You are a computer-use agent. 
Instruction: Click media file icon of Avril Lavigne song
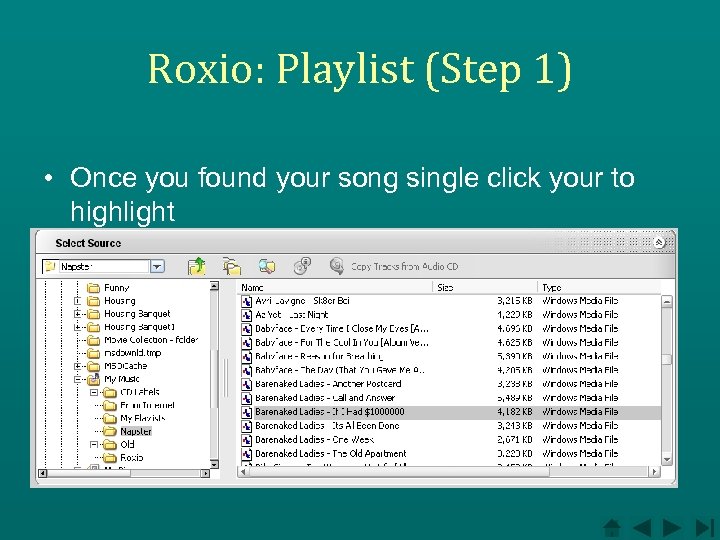coord(247,301)
